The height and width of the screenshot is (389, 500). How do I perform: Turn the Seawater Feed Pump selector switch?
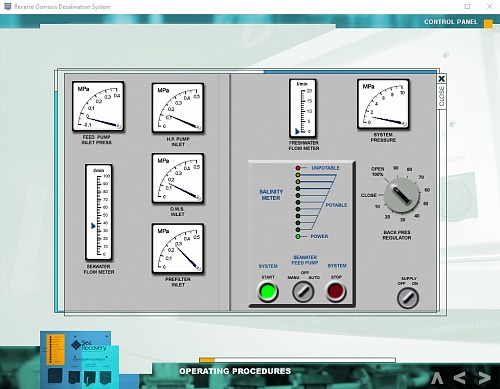click(303, 292)
